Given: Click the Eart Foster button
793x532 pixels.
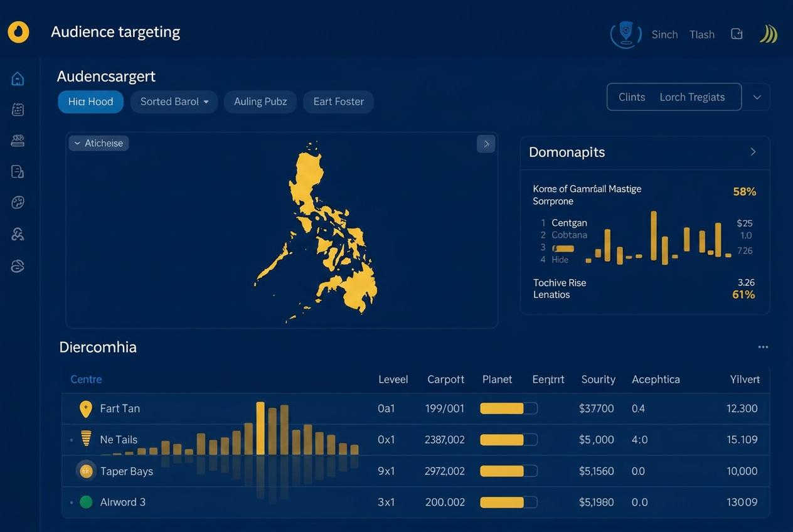Looking at the screenshot, I should [x=338, y=102].
